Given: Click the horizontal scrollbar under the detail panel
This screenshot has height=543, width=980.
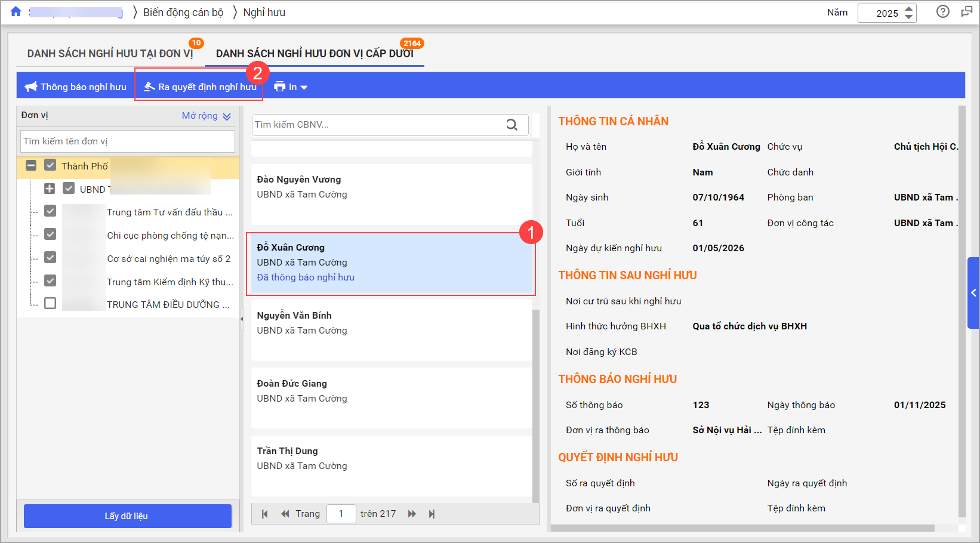Looking at the screenshot, I should click(742, 528).
